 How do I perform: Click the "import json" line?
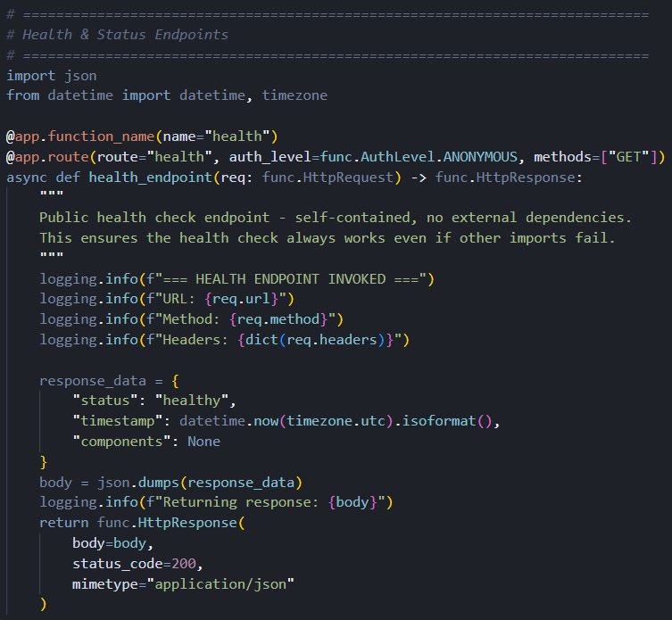(x=52, y=76)
